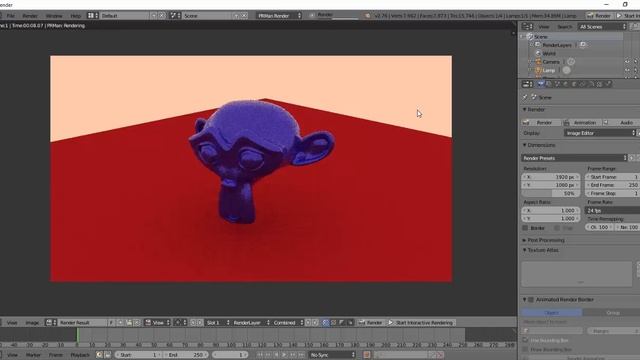Click the resolution percentage 50% slider
The height and width of the screenshot is (360, 640).
click(x=551, y=193)
